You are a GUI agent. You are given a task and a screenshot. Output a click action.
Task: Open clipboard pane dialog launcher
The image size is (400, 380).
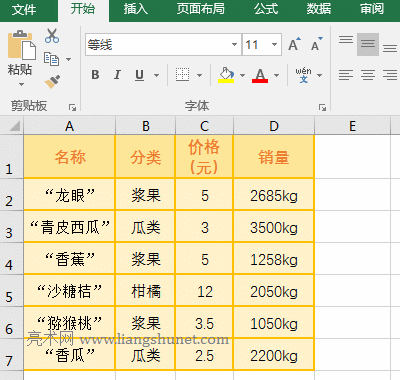72,107
